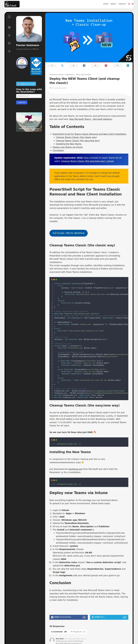Switch to the Comments 39 tab

pos(59,632)
